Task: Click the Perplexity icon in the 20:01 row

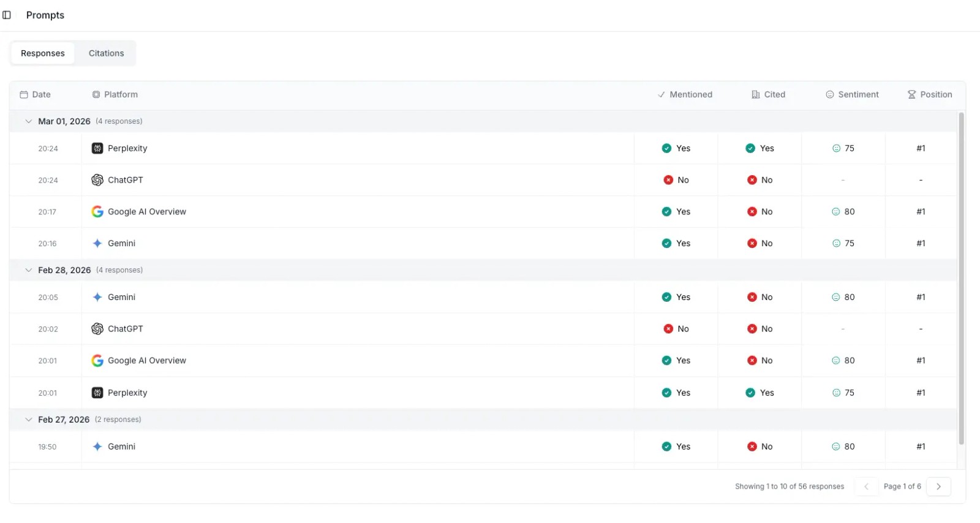Action: 97,393
